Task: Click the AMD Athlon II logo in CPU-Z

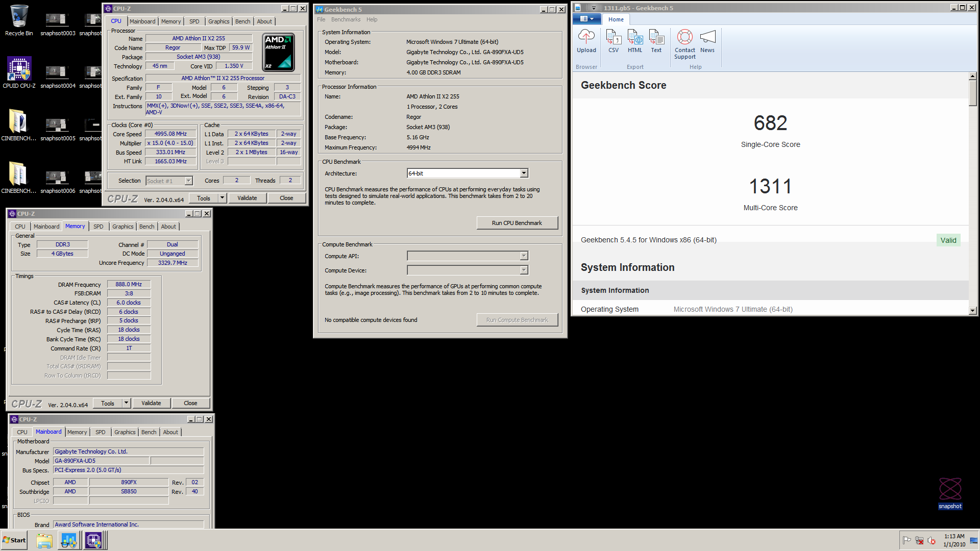Action: click(x=278, y=52)
